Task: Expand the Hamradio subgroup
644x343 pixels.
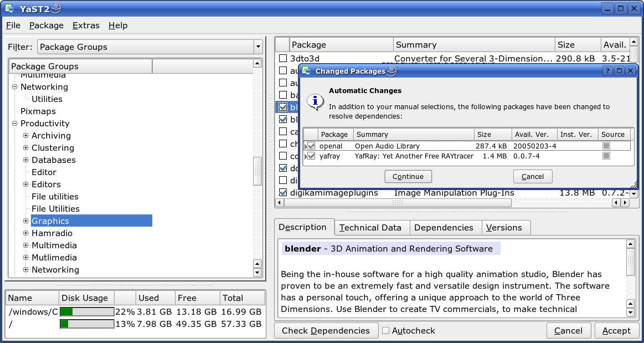Action: click(26, 233)
